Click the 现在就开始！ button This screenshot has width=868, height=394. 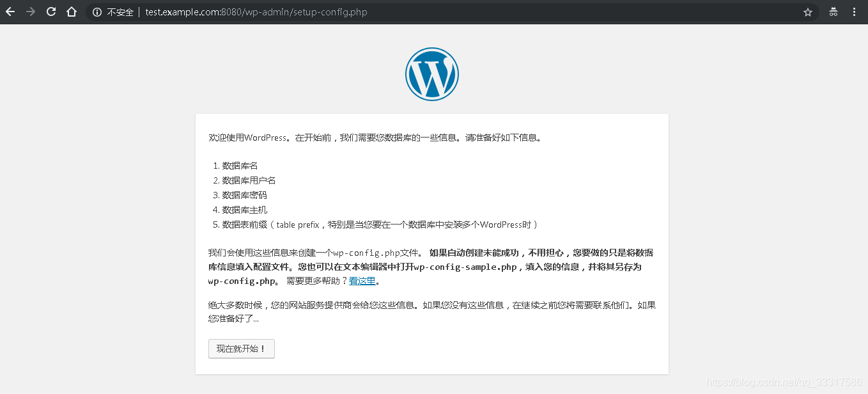coord(242,349)
